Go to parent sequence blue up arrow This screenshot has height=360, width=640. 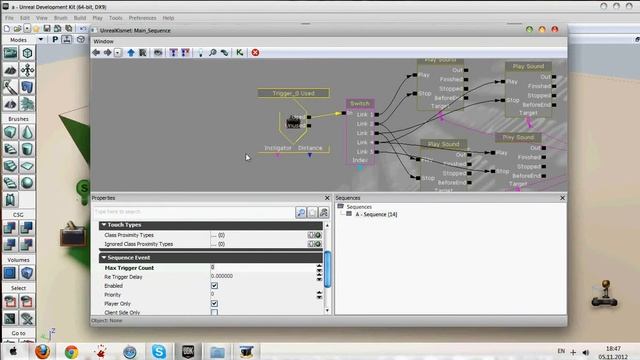131,53
